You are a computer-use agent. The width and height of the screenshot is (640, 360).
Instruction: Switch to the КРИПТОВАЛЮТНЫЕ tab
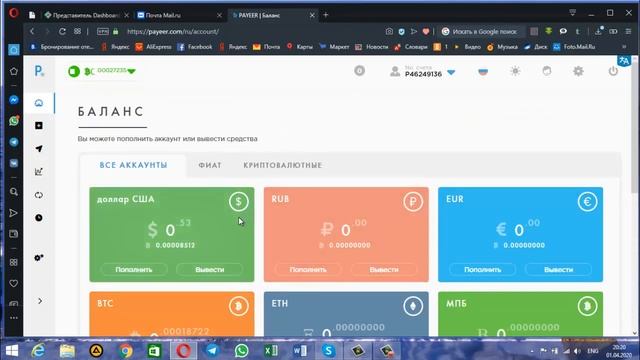click(x=283, y=165)
